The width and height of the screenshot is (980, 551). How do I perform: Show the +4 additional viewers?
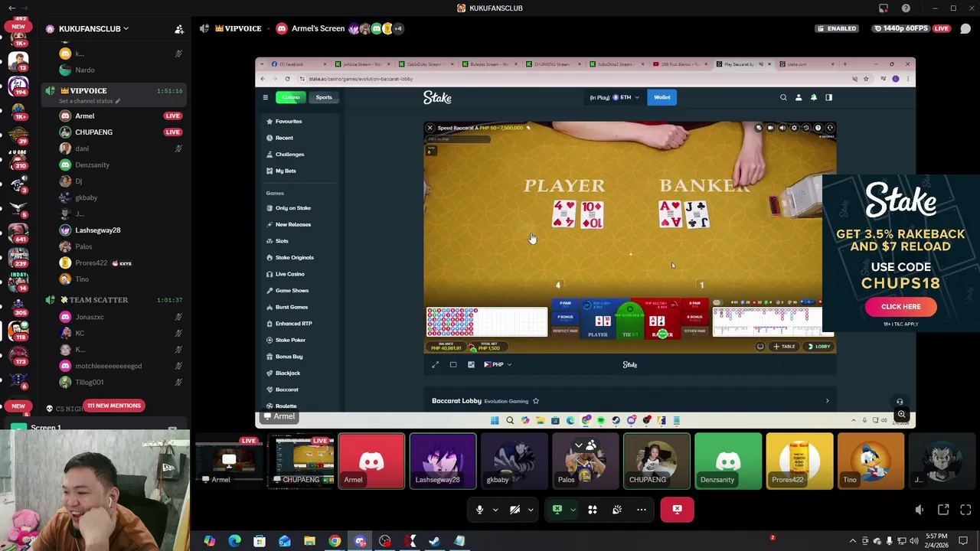point(398,28)
